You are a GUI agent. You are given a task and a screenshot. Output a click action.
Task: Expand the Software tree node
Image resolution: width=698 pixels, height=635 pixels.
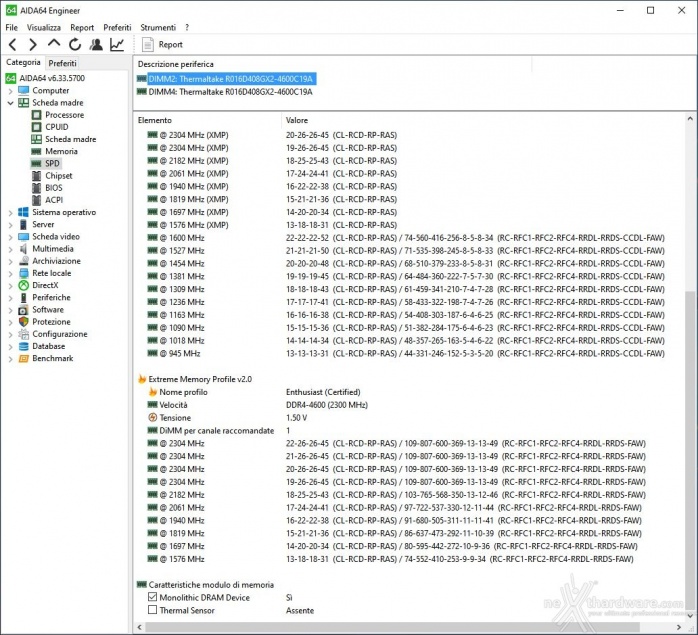[x=10, y=310]
